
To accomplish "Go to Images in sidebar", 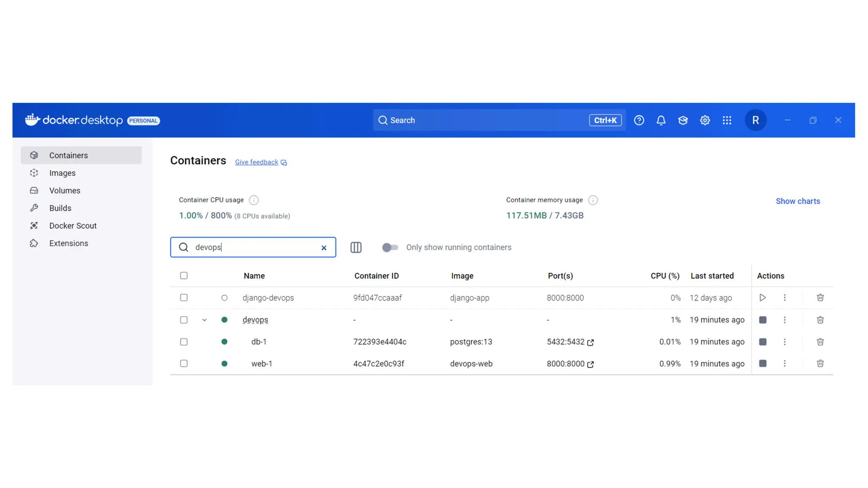I will click(62, 173).
